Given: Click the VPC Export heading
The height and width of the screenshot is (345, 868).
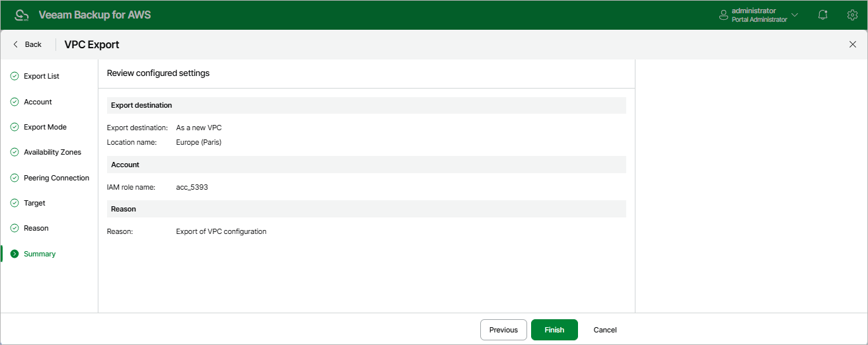Looking at the screenshot, I should (x=92, y=44).
